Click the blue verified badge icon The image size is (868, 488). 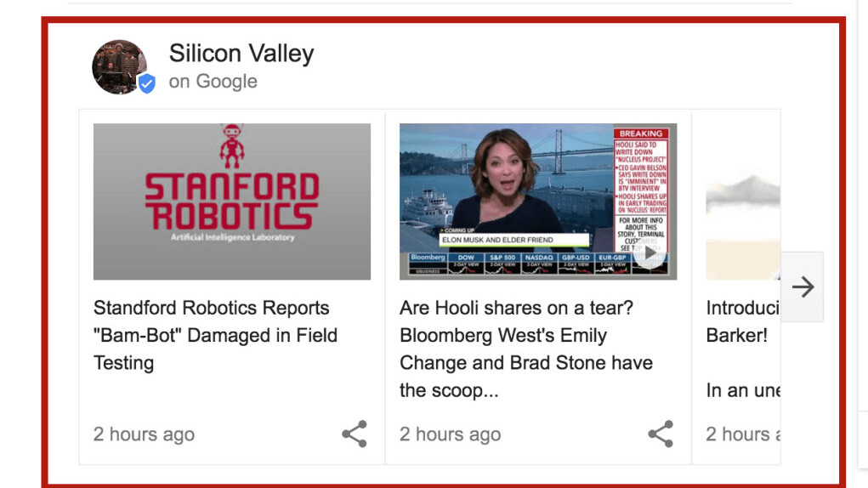tap(147, 83)
